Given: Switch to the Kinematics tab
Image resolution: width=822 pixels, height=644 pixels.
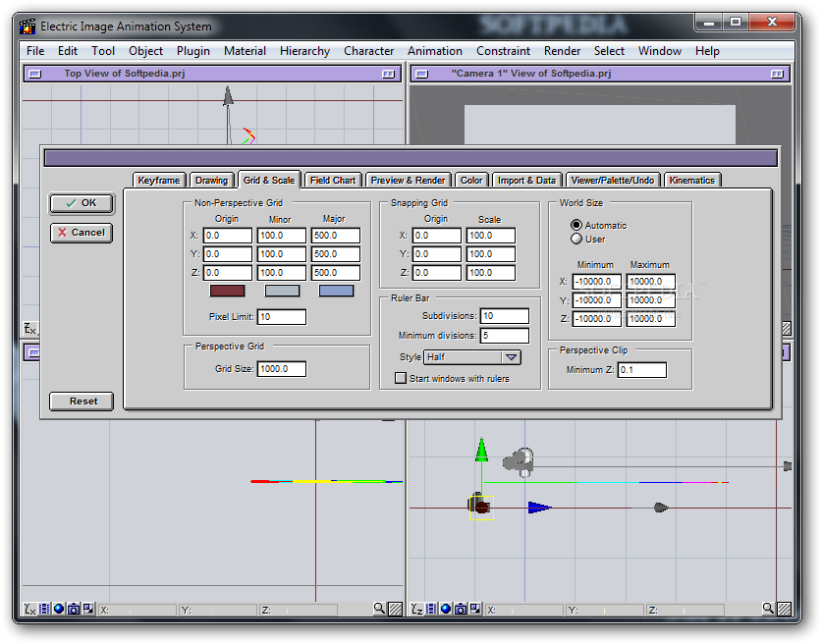Looking at the screenshot, I should pos(692,180).
